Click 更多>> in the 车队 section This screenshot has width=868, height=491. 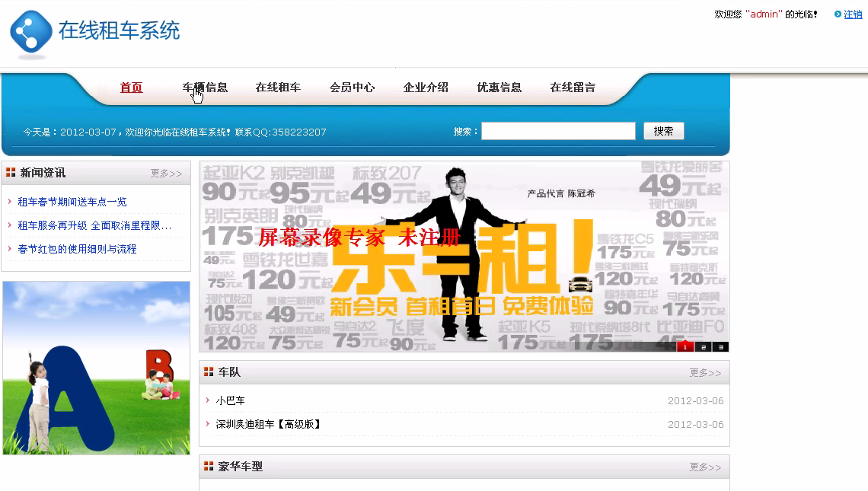(x=705, y=373)
